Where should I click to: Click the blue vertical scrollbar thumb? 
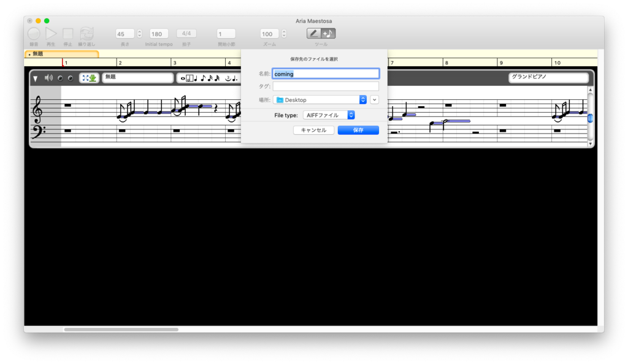click(x=591, y=118)
